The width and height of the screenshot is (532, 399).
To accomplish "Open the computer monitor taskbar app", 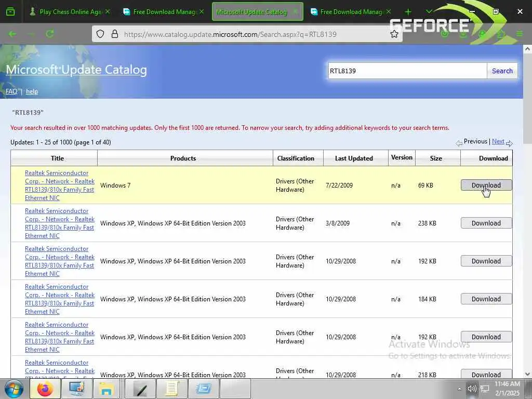I will coord(77,389).
